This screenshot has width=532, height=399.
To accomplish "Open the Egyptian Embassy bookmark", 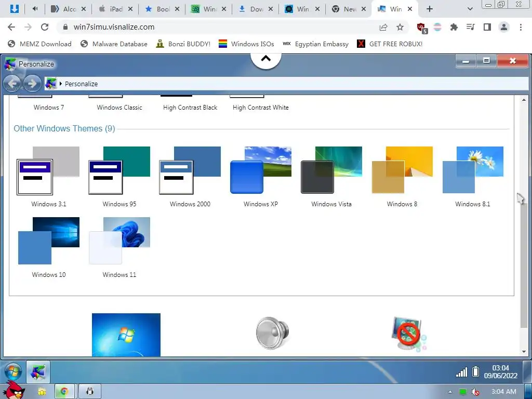I will coord(315,44).
